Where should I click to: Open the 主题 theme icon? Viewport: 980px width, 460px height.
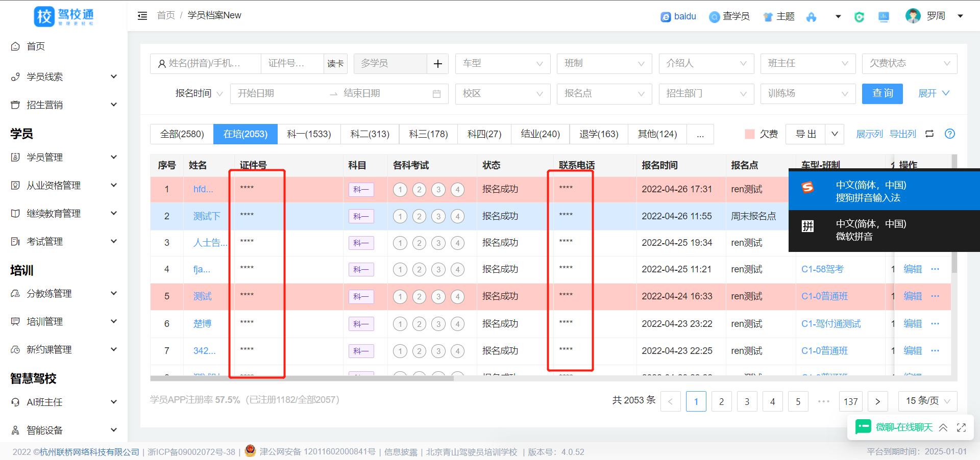[768, 17]
